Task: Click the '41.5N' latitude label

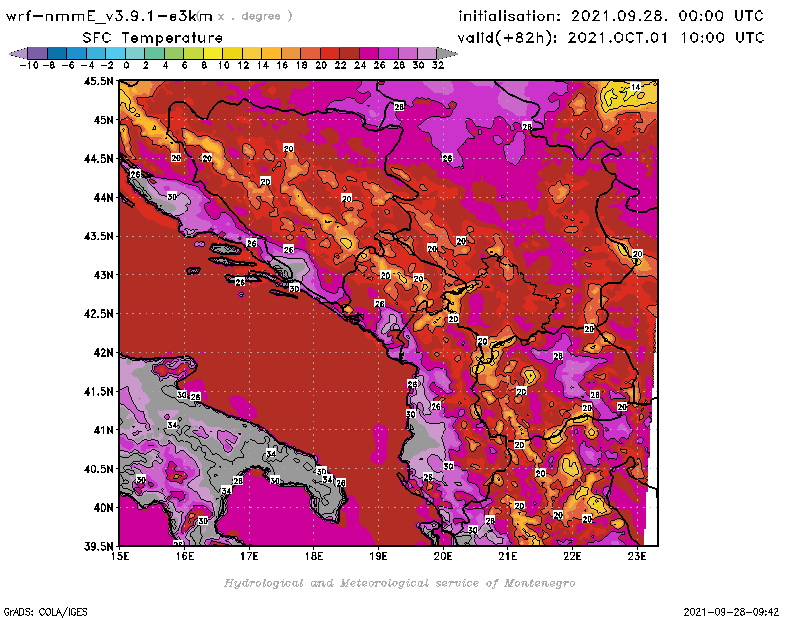Action: point(98,391)
